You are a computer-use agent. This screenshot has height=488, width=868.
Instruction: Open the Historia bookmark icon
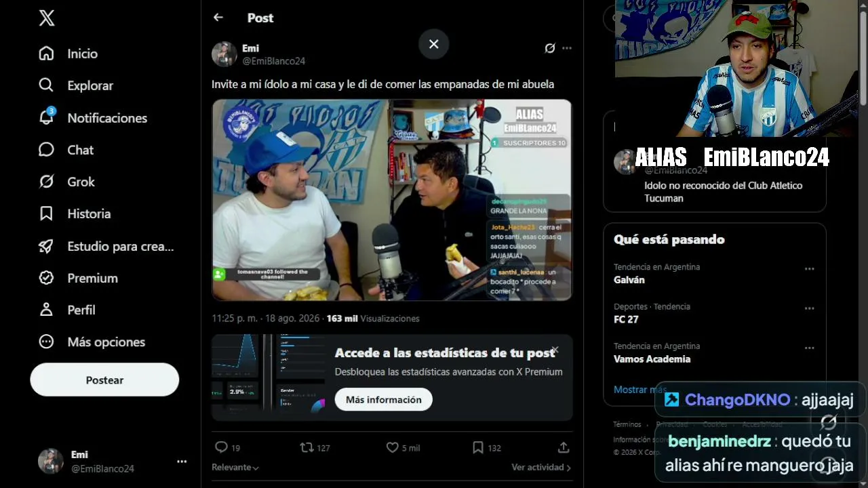point(46,213)
